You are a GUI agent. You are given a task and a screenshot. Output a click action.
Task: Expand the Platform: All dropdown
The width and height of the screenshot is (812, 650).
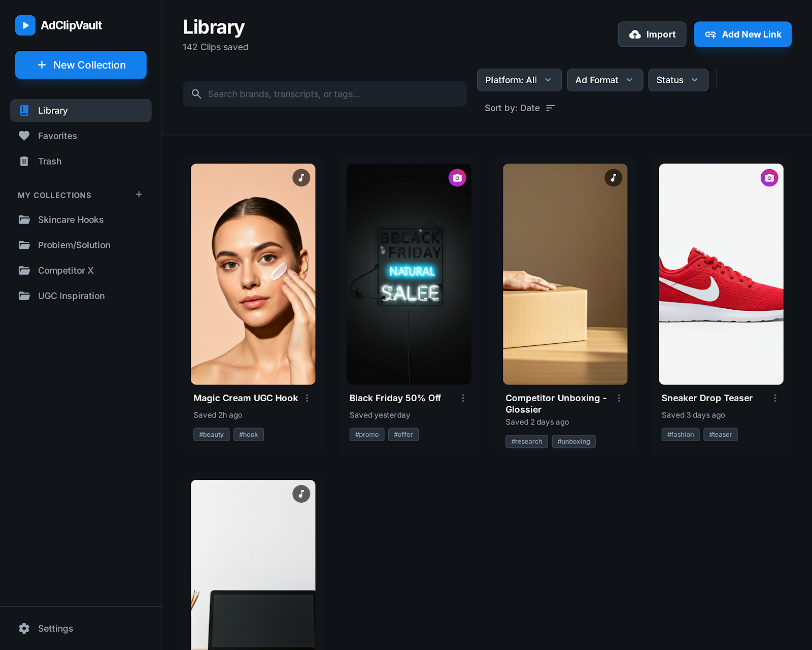pyautogui.click(x=519, y=80)
